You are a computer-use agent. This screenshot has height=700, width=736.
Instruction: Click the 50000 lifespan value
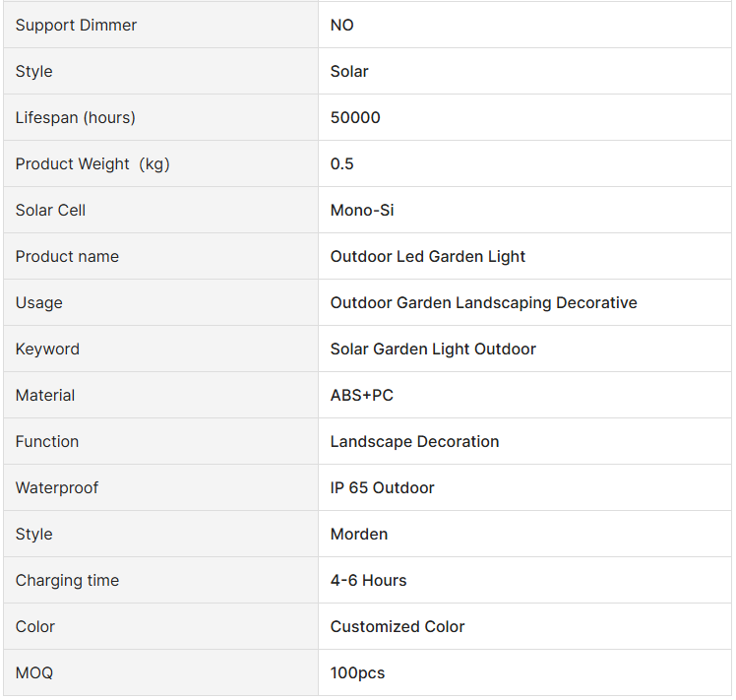tap(355, 117)
